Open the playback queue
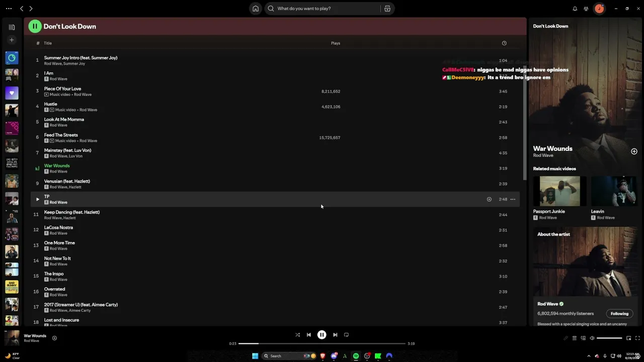Screen dimensions: 644x362 (574, 338)
